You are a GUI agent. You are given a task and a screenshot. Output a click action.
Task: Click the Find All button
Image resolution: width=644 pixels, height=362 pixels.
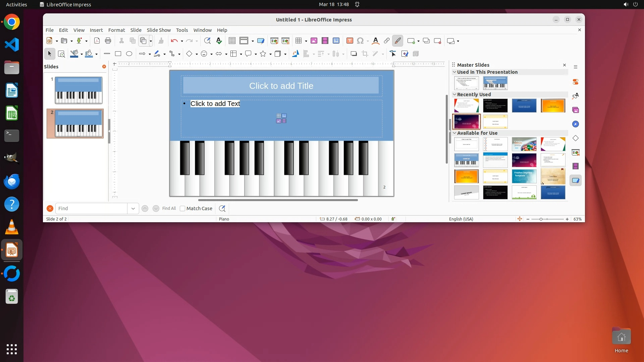pos(169,208)
